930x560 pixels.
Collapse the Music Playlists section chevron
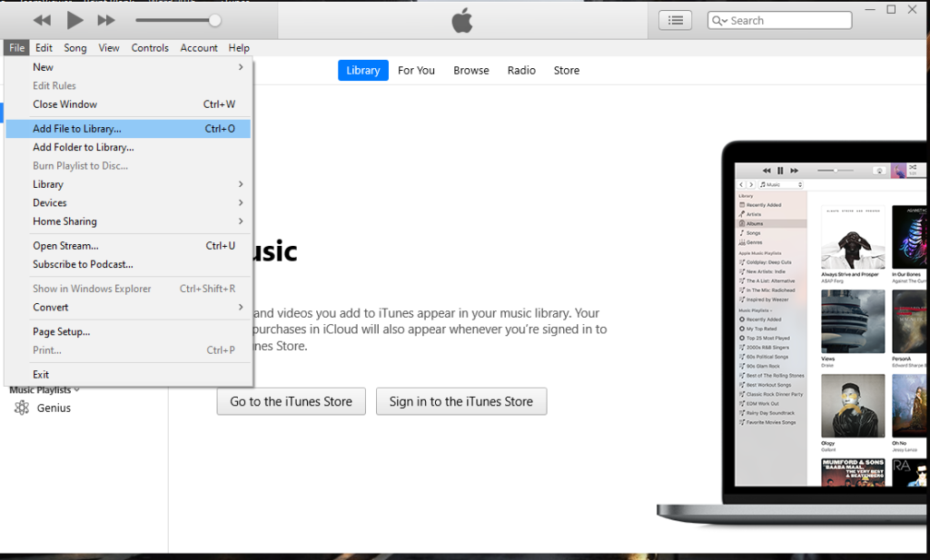(x=76, y=390)
